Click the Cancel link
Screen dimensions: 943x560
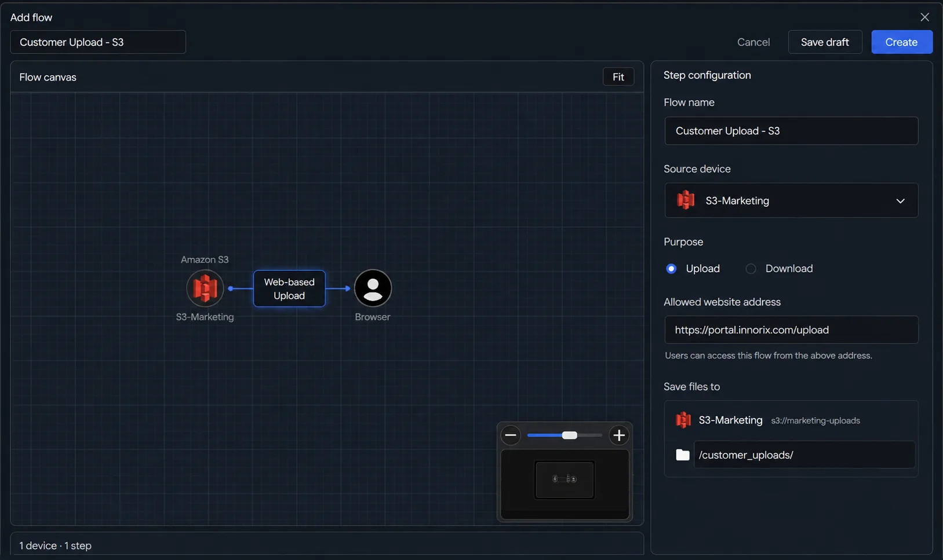click(x=753, y=42)
